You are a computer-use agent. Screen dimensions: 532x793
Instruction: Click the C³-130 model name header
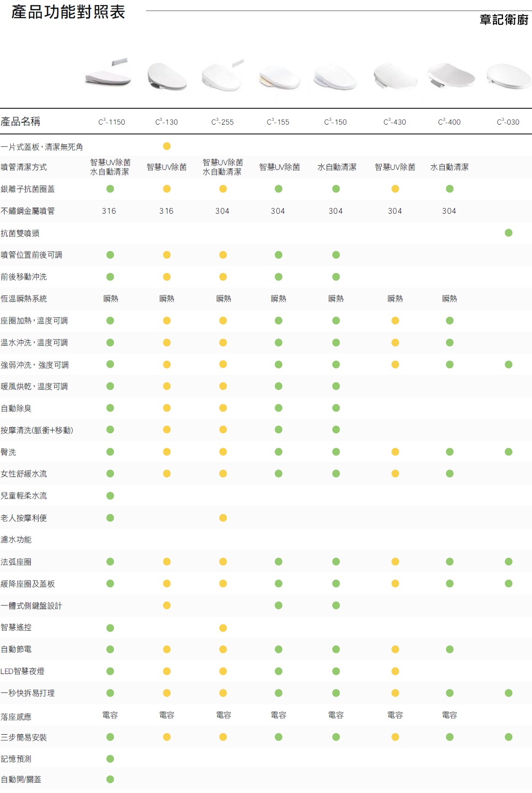pos(167,122)
